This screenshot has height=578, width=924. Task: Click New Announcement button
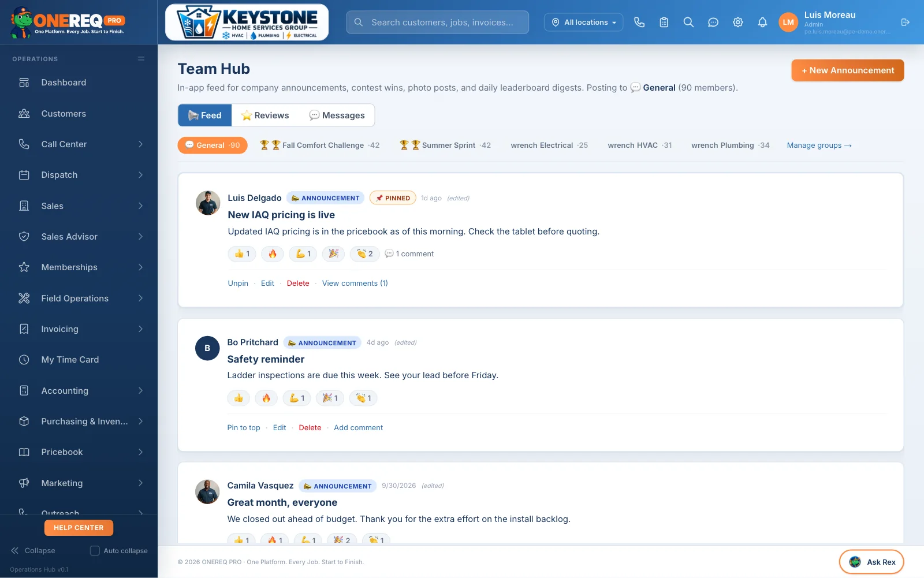(x=847, y=70)
